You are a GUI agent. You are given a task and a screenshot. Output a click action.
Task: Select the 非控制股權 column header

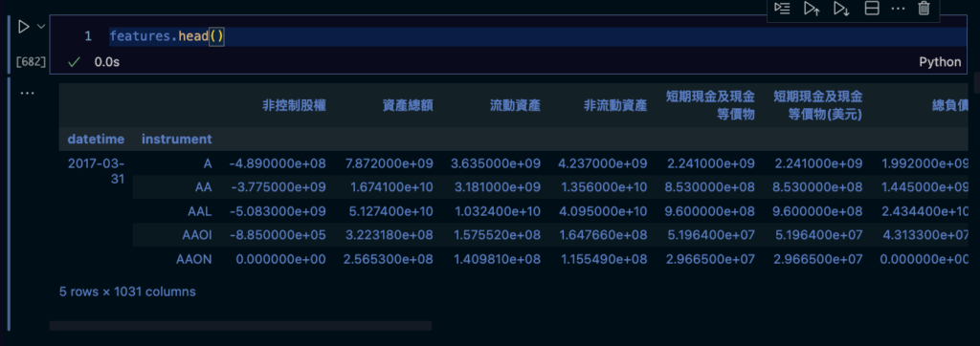click(x=294, y=105)
